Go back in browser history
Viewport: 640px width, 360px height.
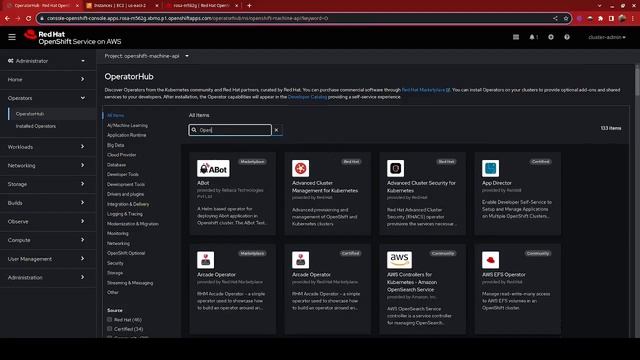click(x=7, y=18)
